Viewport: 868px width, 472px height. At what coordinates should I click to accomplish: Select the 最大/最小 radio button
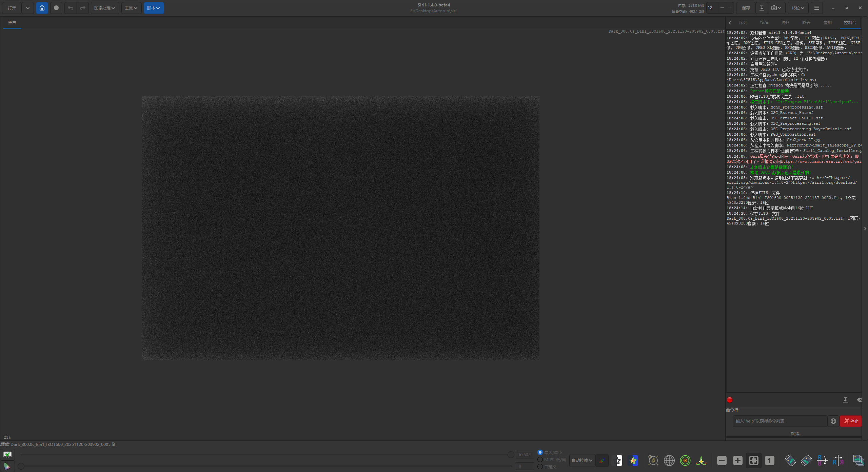tap(540, 452)
